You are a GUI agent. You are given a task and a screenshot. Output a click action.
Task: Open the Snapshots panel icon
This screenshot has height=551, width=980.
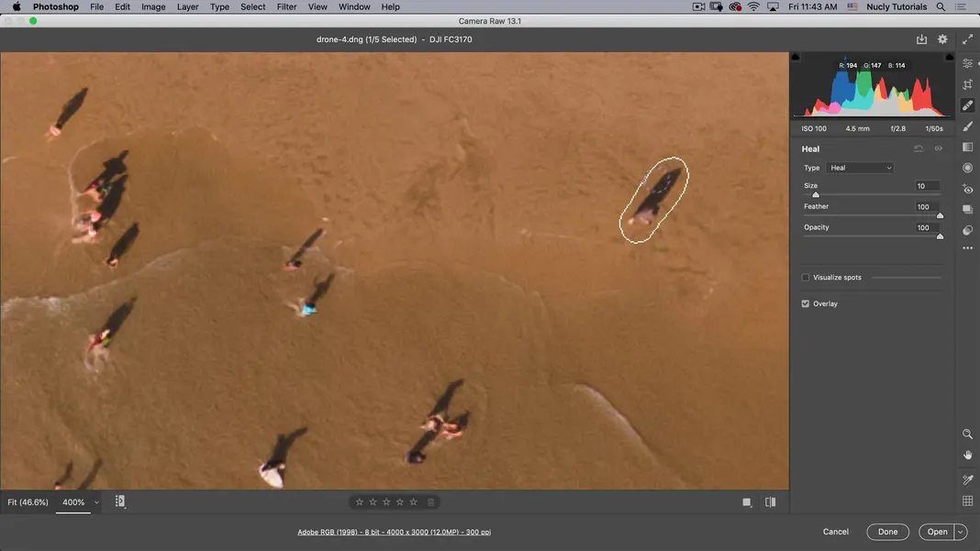967,209
